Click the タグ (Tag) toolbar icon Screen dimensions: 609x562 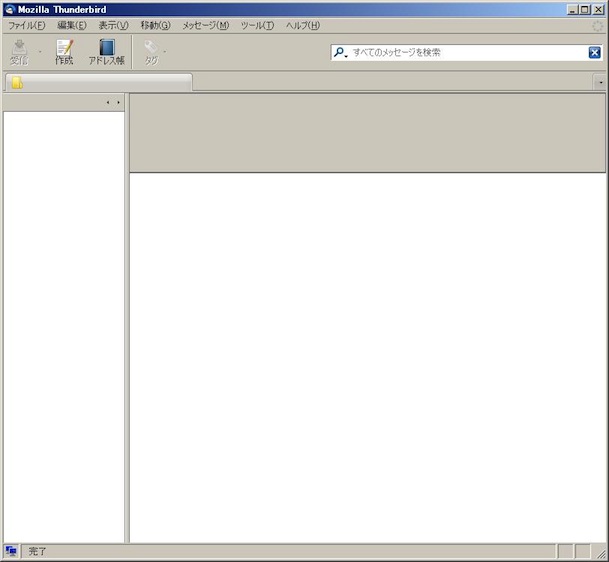151,48
